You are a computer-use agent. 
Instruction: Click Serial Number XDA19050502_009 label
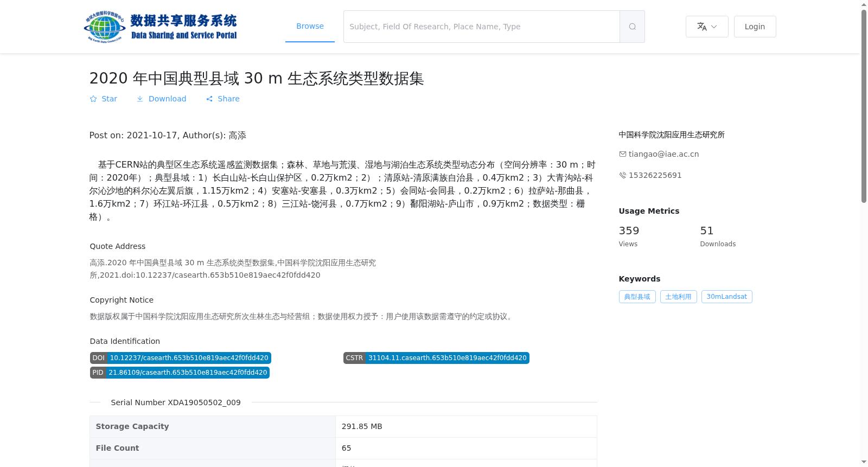point(176,402)
